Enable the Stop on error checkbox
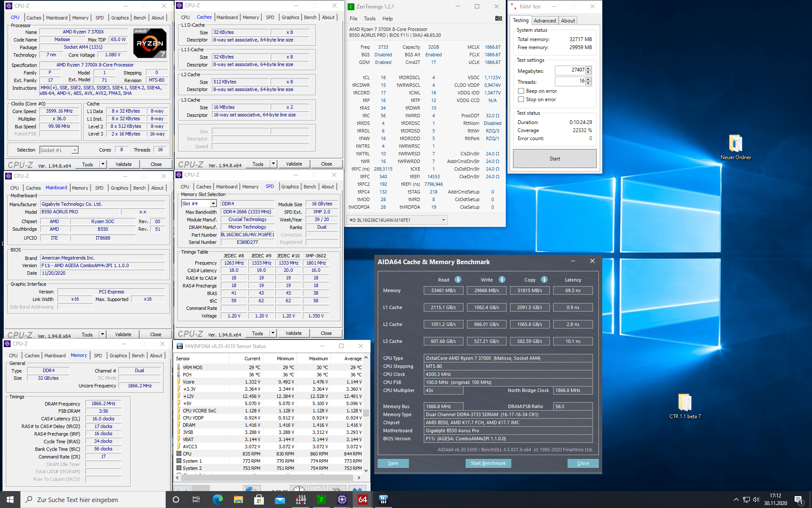The image size is (812, 508). click(521, 99)
